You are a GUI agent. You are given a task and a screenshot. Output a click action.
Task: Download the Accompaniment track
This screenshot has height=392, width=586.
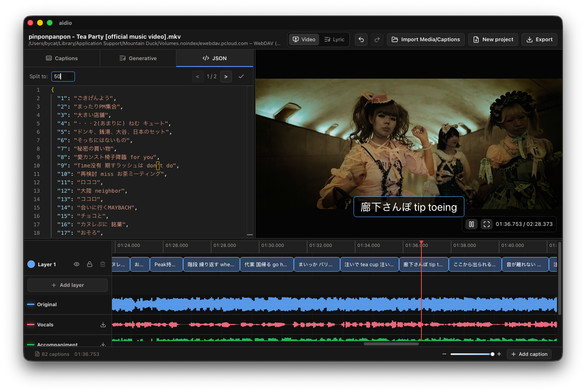(103, 344)
